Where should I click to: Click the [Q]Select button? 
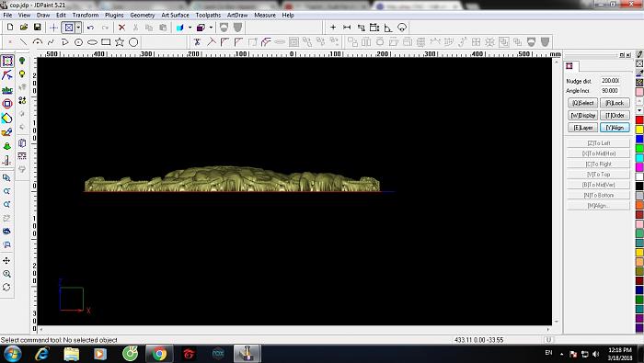point(582,103)
